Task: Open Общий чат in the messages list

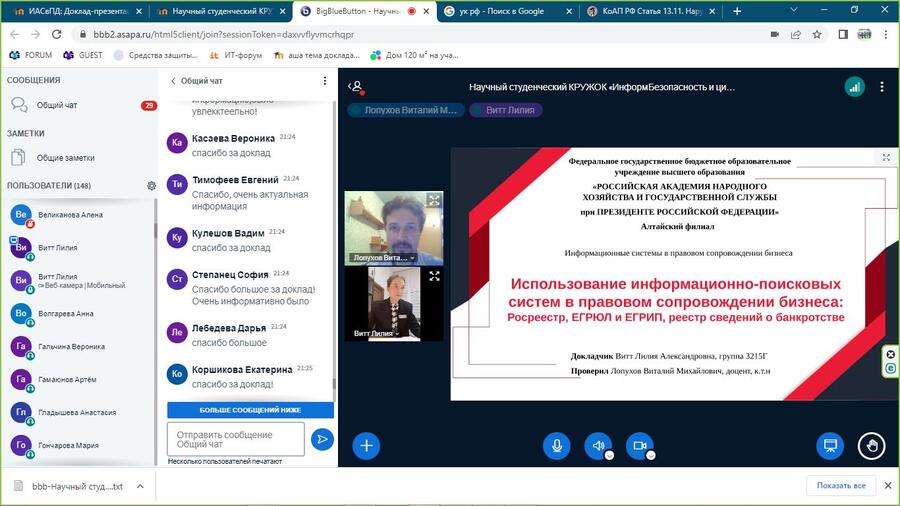Action: coord(79,105)
